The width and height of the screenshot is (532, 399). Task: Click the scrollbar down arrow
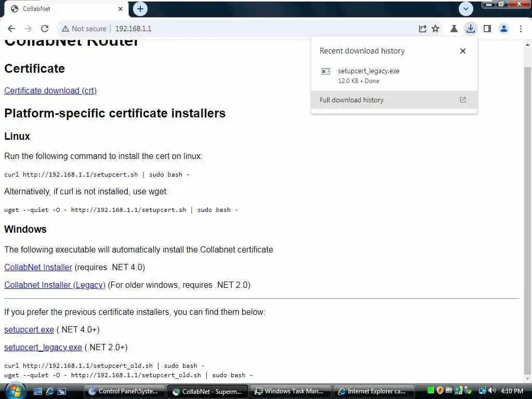528,379
